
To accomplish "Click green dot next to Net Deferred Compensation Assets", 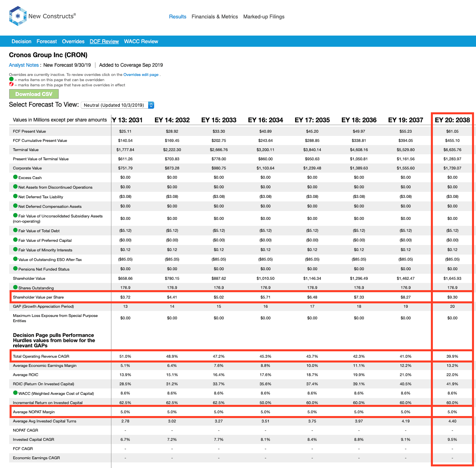I will (15, 206).
